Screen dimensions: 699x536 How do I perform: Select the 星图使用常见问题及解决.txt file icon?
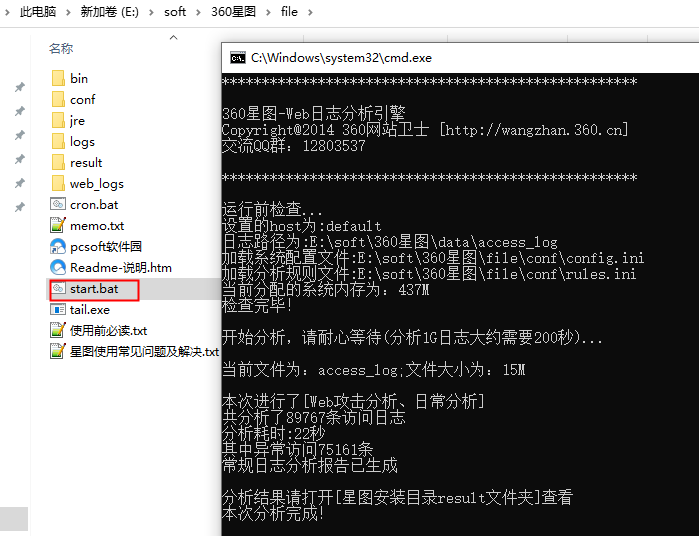(58, 351)
